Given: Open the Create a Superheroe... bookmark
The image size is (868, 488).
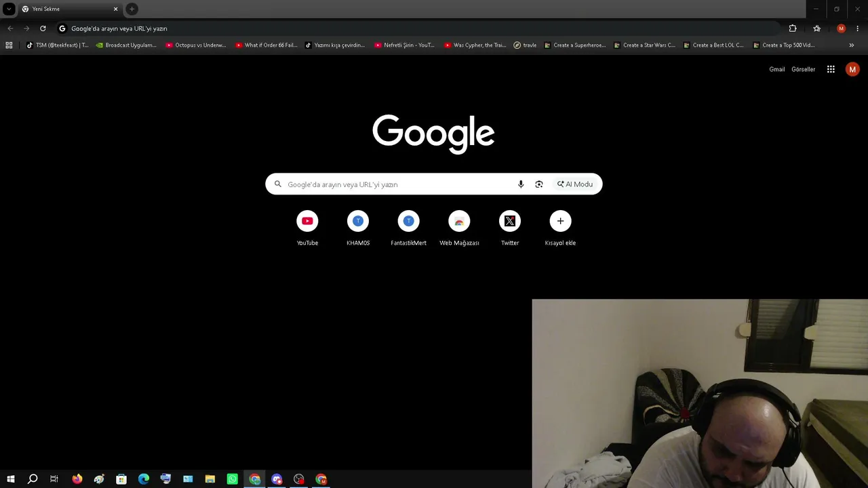Looking at the screenshot, I should click(575, 45).
